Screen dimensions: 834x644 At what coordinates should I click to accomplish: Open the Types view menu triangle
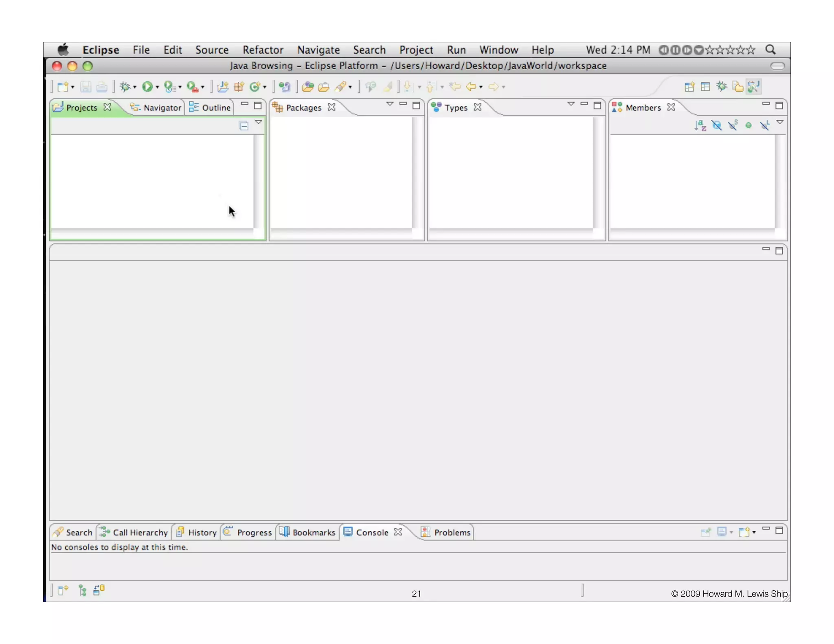click(x=571, y=104)
